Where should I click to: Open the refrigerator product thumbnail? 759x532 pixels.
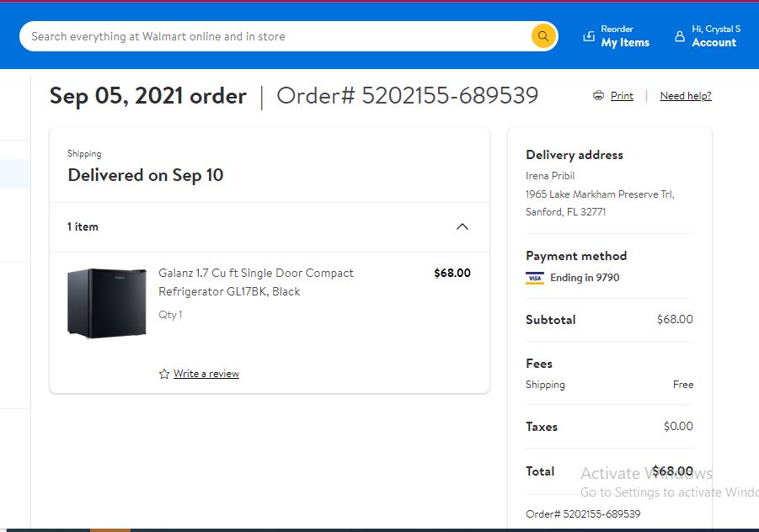coord(107,303)
